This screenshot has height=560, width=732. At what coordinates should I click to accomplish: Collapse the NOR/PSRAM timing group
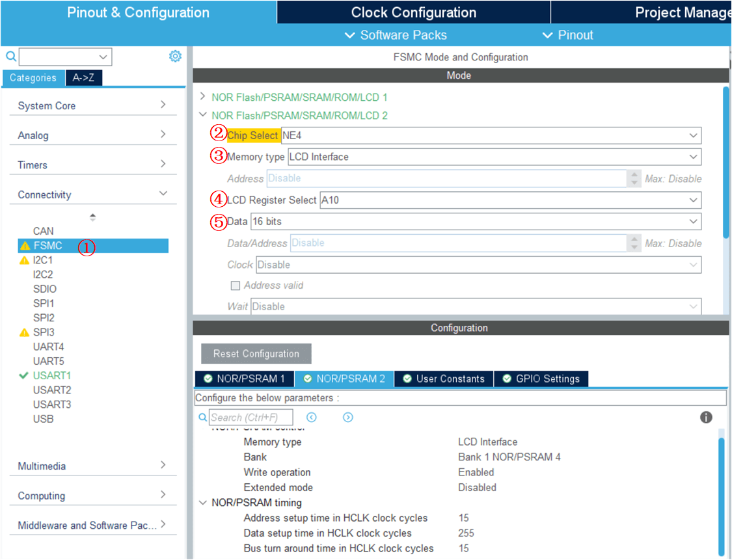(202, 503)
